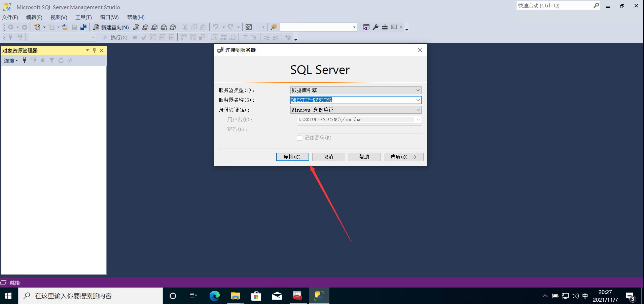
Task: Click the query toolbar connect plug icon
Action: [x=10, y=37]
